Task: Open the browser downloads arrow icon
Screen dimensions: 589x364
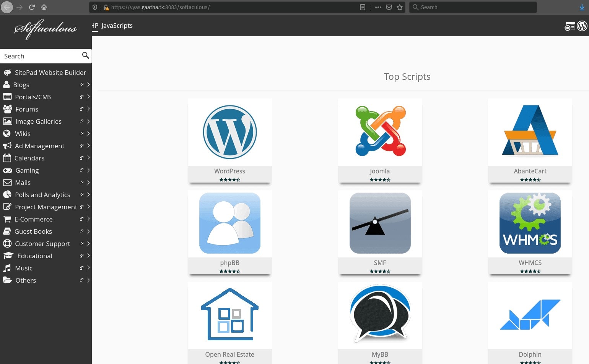Action: (582, 7)
